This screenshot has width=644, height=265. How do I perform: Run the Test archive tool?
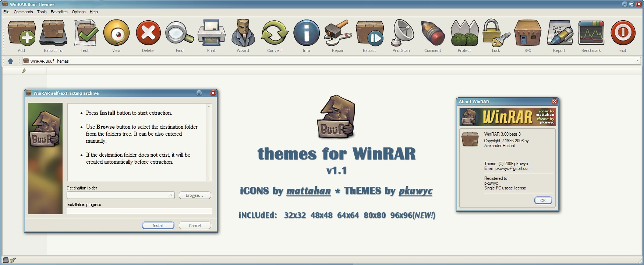(85, 34)
